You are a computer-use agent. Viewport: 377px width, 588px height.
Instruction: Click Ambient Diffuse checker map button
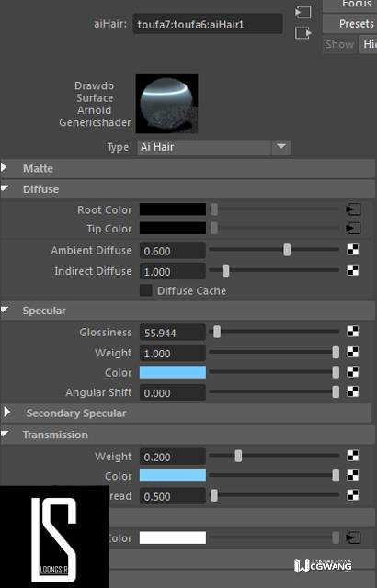pyautogui.click(x=353, y=249)
